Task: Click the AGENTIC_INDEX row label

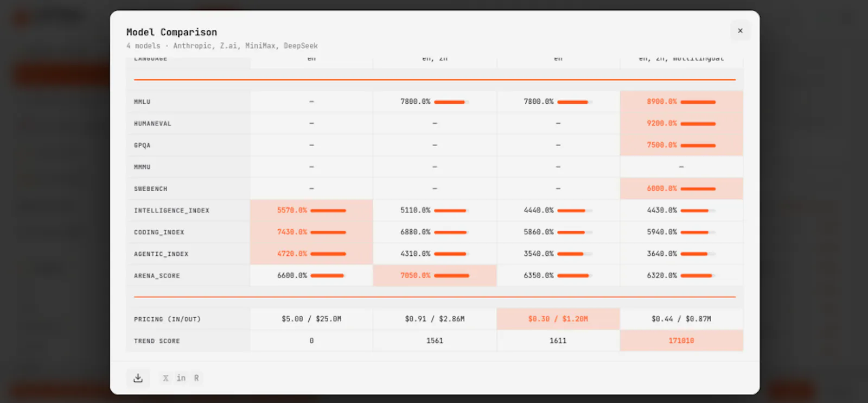Action: pyautogui.click(x=161, y=254)
